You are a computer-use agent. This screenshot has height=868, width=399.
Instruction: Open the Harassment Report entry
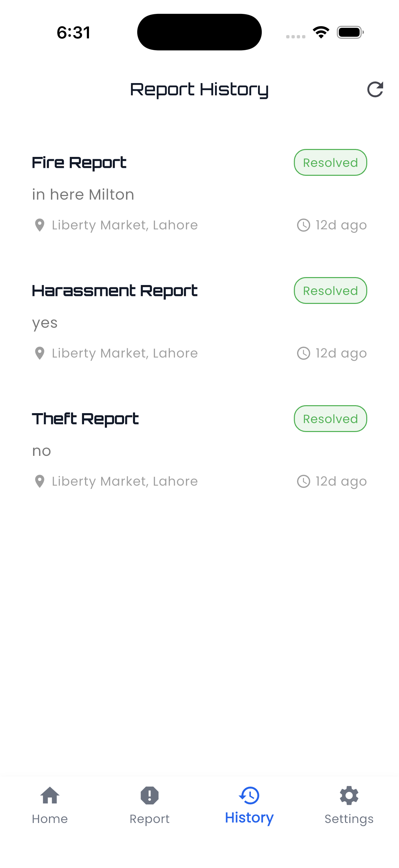pyautogui.click(x=114, y=291)
